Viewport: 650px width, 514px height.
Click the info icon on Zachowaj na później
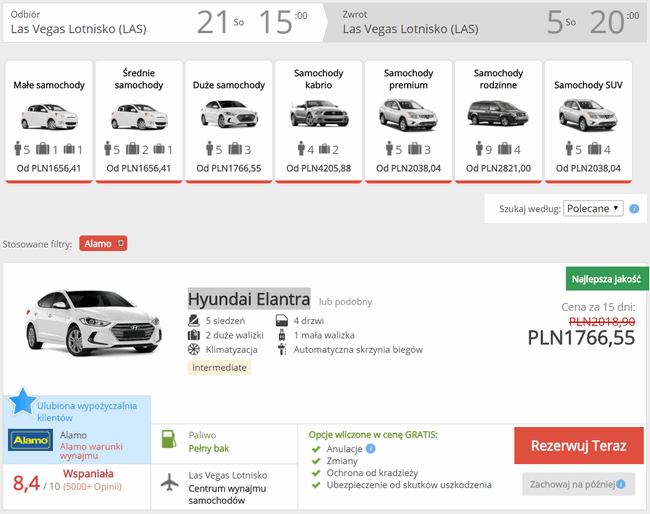click(621, 484)
